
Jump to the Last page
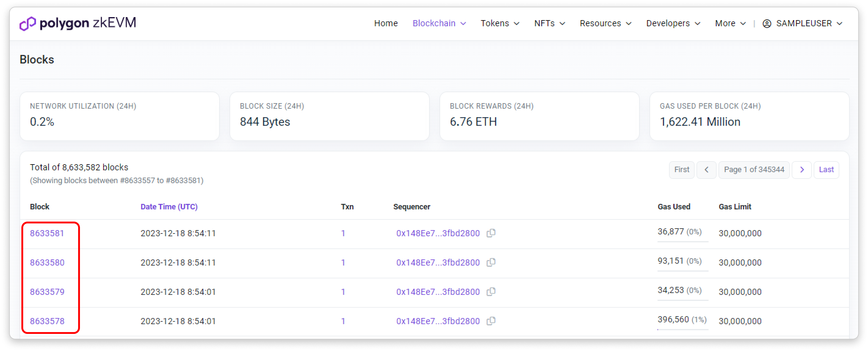[x=826, y=169]
